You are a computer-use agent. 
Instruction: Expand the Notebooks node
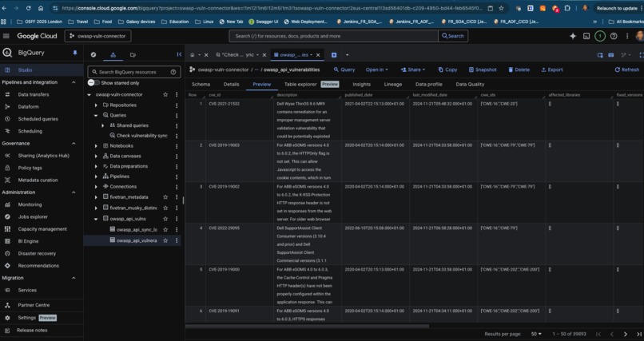96,145
